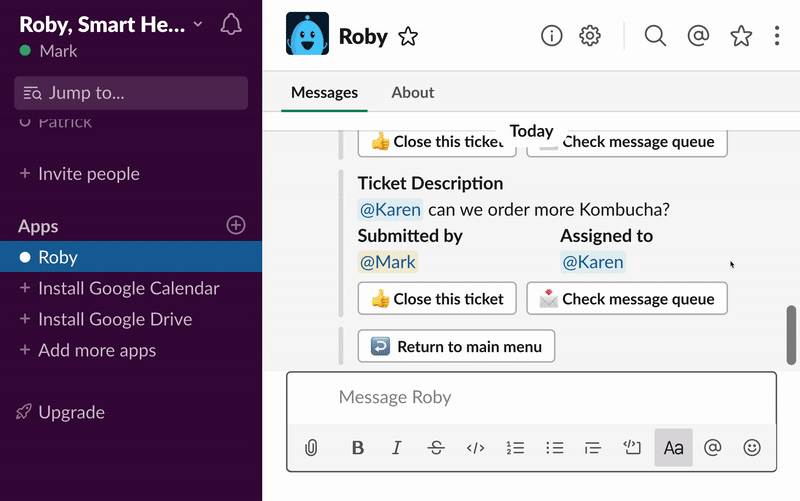Click Return to main menu button

pos(456,346)
